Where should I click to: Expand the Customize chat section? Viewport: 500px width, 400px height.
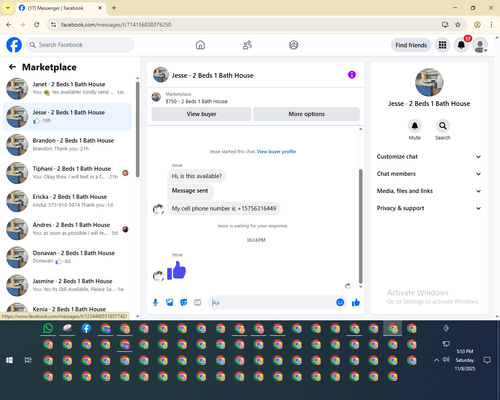coord(429,157)
